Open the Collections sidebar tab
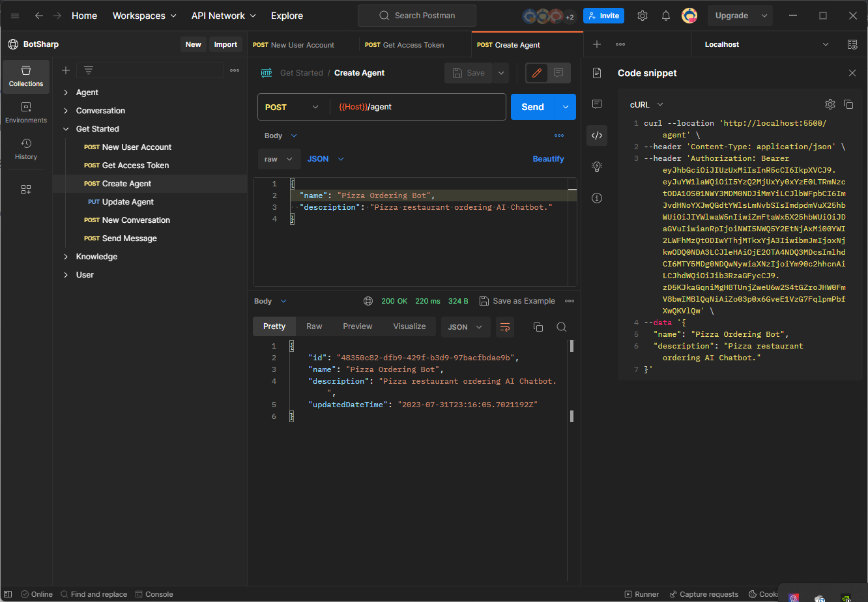The width and height of the screenshot is (868, 602). click(26, 76)
